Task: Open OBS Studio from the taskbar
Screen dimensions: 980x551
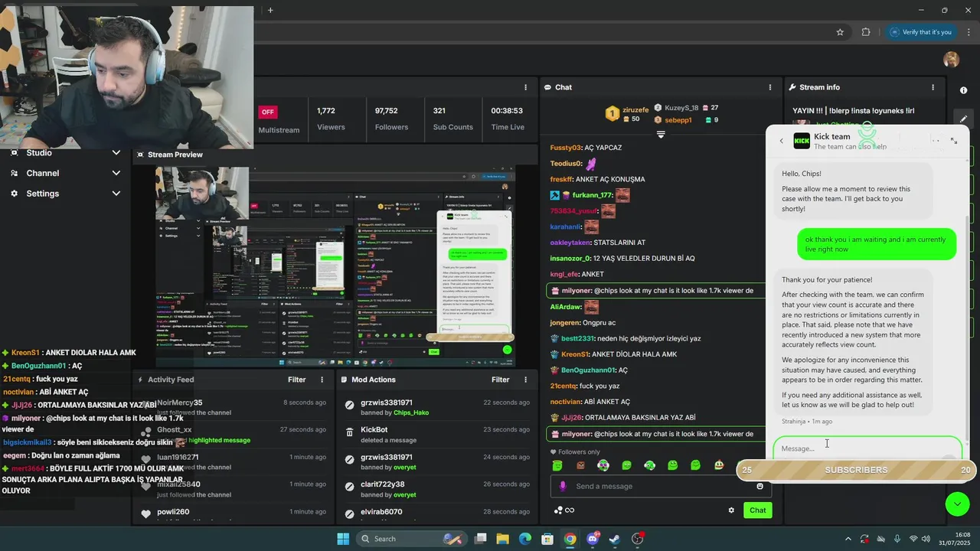Action: point(637,539)
